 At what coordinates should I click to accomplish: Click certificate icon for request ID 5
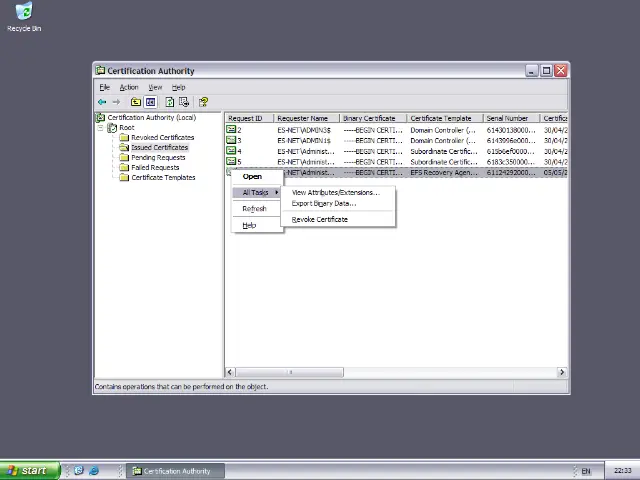[x=231, y=162]
